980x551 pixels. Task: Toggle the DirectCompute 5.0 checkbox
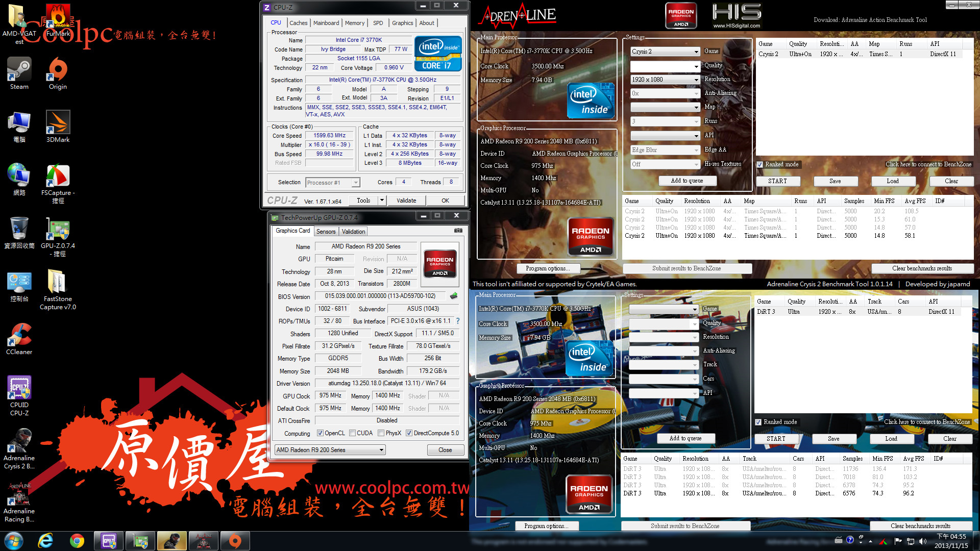coord(409,433)
